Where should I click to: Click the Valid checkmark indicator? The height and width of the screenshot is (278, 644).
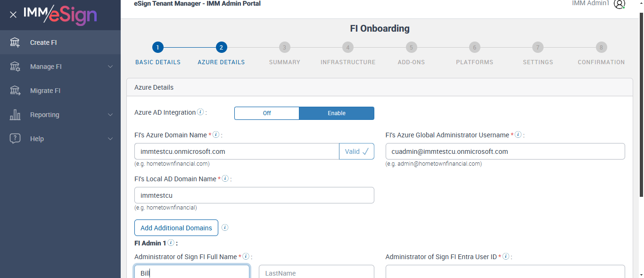[356, 152]
